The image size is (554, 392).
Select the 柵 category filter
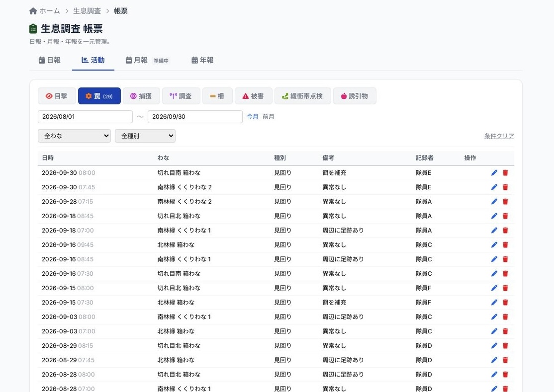click(x=217, y=96)
